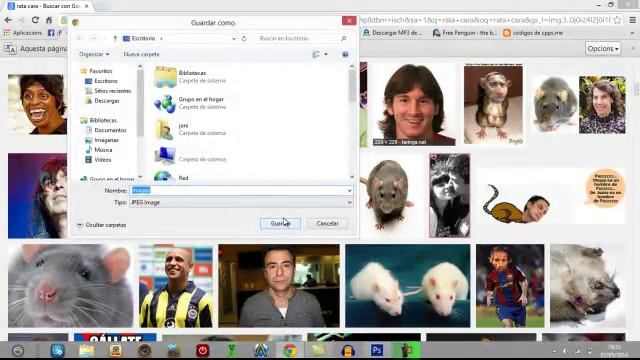Click the help icon in the dialog toolbar
640x360 pixels.
click(345, 54)
